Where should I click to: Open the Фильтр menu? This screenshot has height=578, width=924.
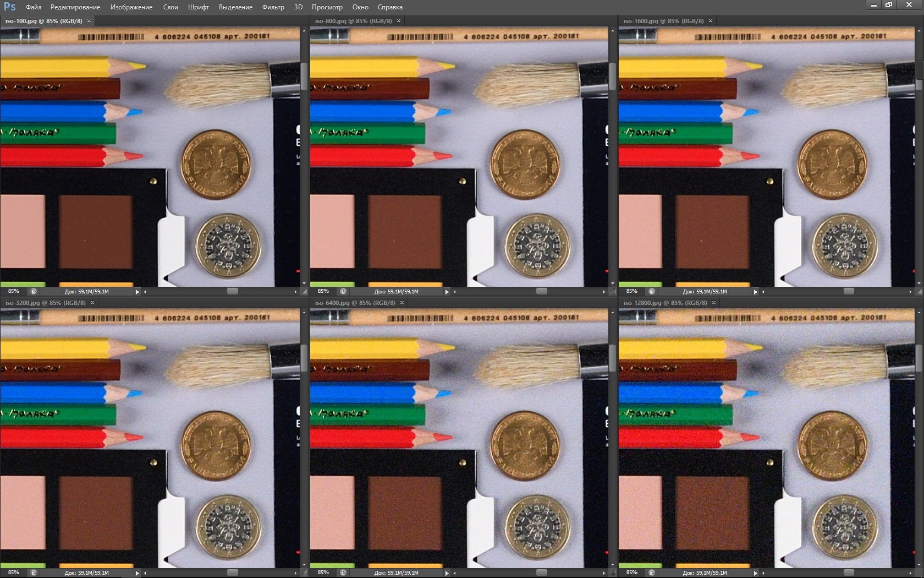tap(273, 7)
